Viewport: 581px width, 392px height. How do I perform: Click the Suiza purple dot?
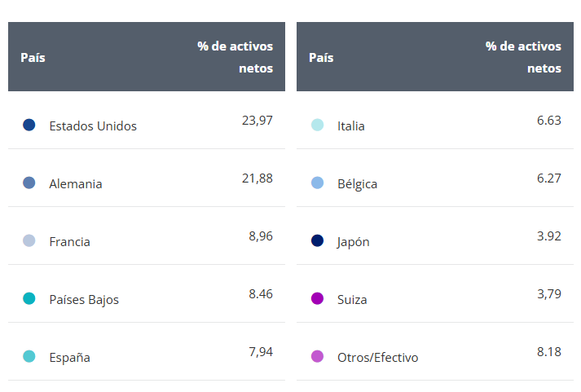tap(318, 299)
